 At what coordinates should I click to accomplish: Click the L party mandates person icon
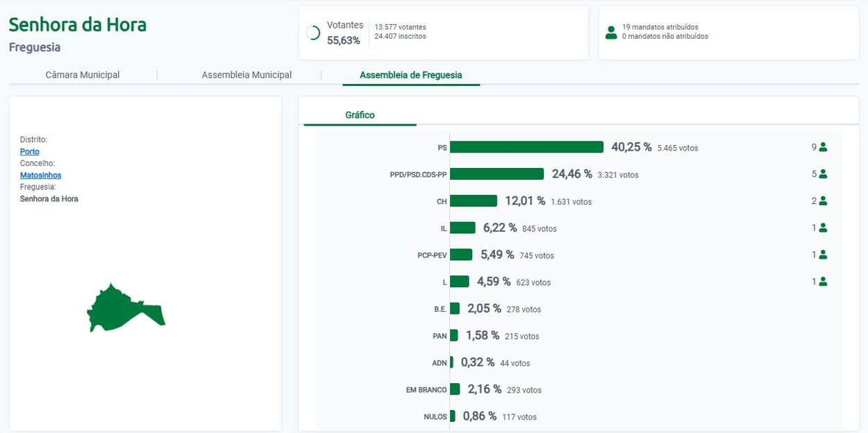[823, 282]
